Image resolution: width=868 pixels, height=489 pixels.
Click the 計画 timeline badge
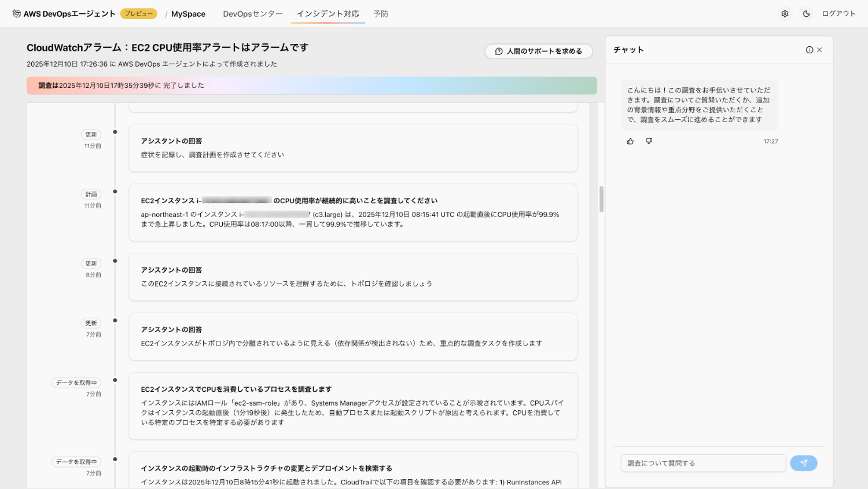pyautogui.click(x=91, y=194)
